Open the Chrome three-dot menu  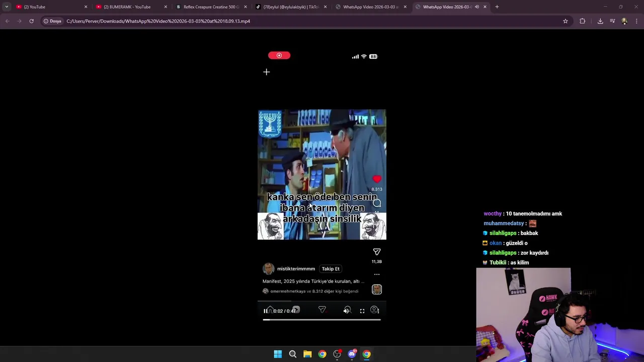[x=636, y=21]
